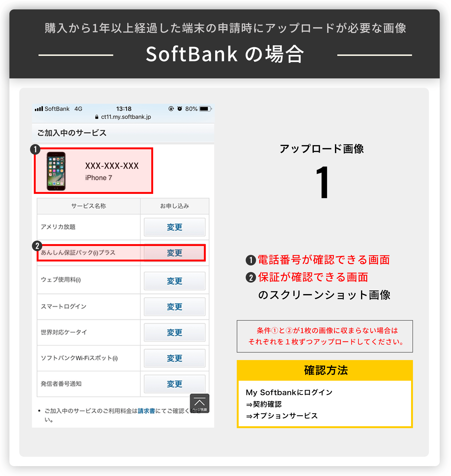Click 変更 button for スマートログイン
The image size is (451, 476).
click(x=175, y=307)
